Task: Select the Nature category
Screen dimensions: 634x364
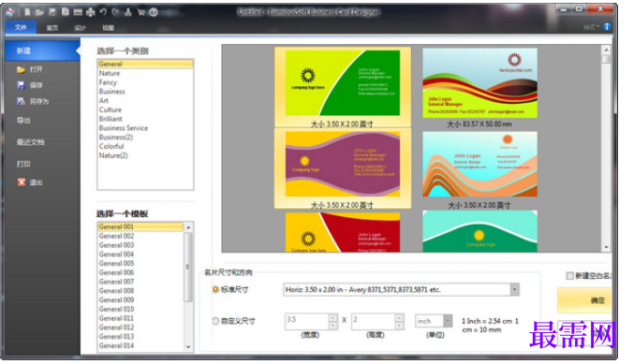Action: [x=110, y=73]
